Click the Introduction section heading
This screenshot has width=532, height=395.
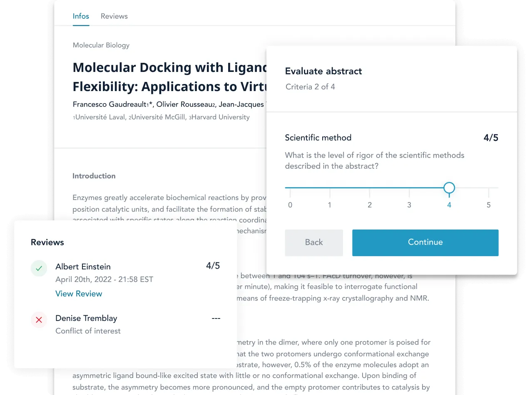[x=94, y=176]
